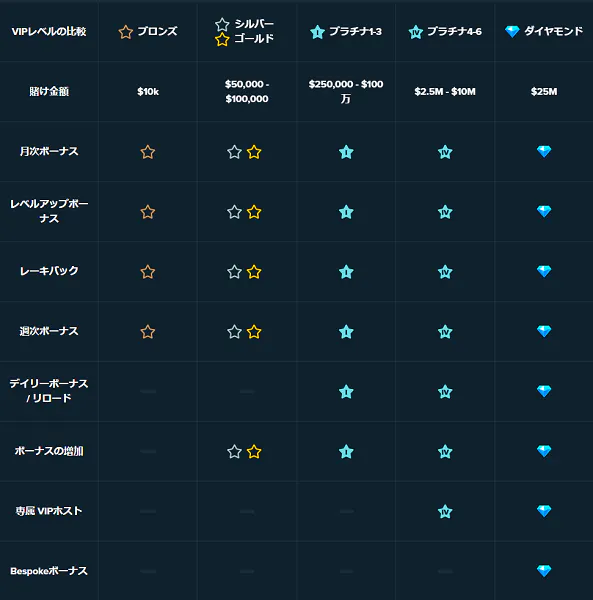The width and height of the screenshot is (593, 600).
Task: Click the $250,000 - $100万 wager amount
Action: pyautogui.click(x=346, y=91)
